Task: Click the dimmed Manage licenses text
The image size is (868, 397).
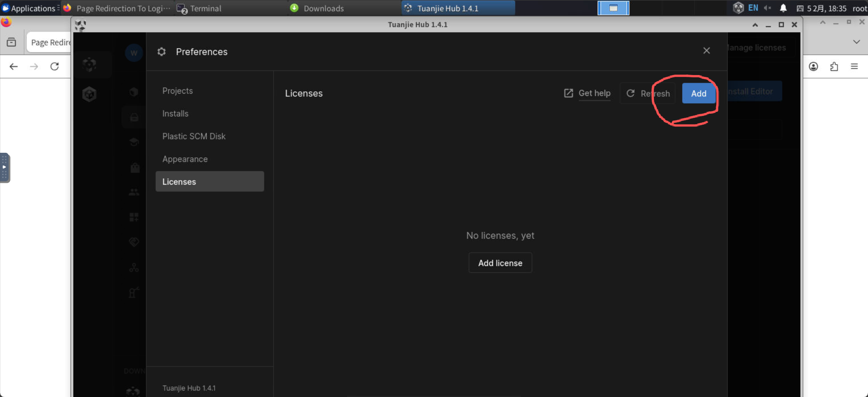Action: pos(757,48)
